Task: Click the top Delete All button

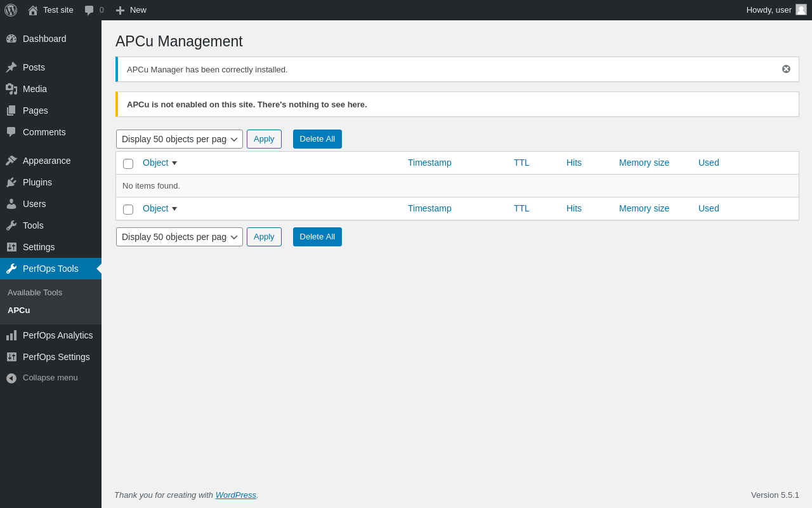Action: tap(317, 139)
